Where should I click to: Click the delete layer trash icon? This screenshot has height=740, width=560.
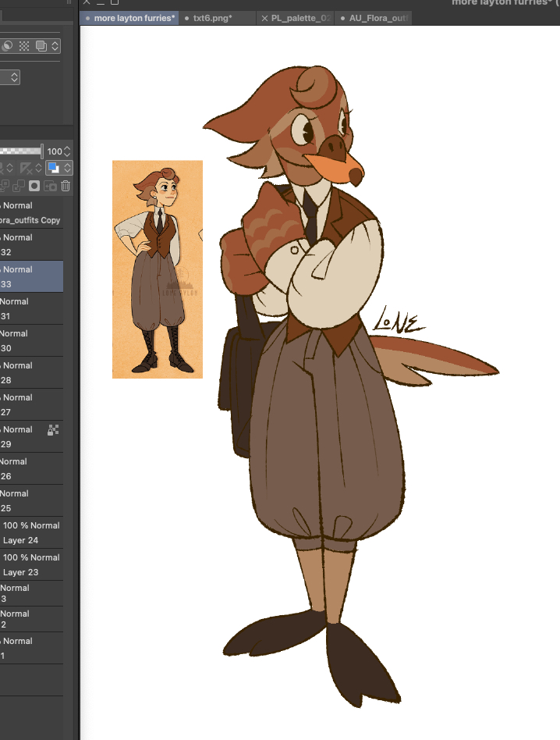[66, 186]
